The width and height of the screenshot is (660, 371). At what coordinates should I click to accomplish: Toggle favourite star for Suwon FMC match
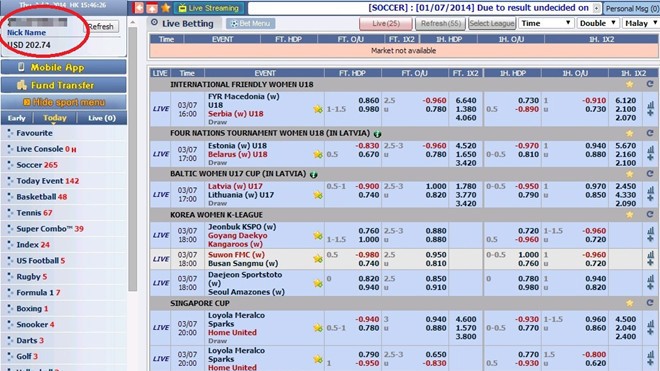pyautogui.click(x=318, y=259)
